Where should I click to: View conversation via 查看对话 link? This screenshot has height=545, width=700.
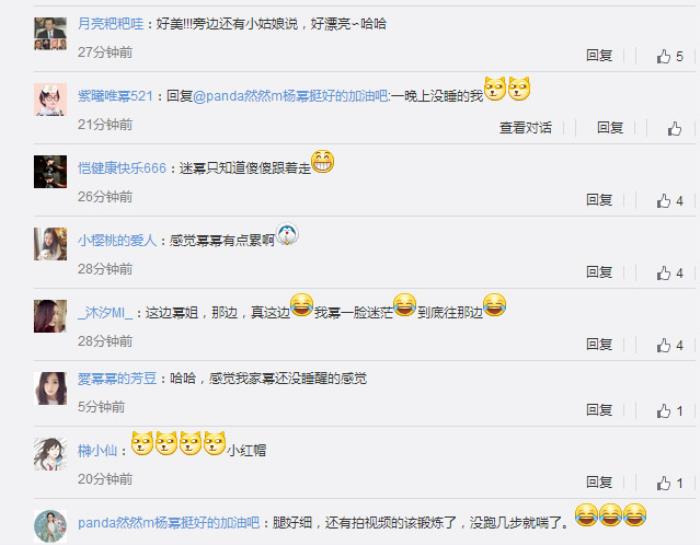point(525,128)
